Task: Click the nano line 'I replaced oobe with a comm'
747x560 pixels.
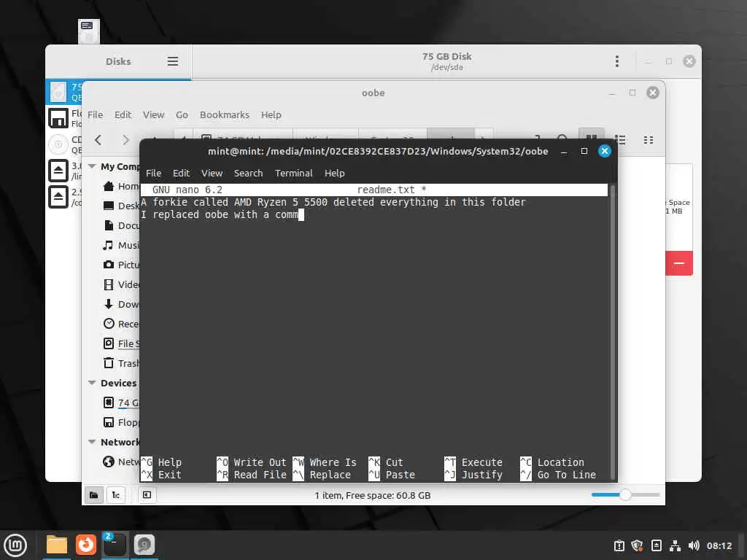Action: (220, 215)
